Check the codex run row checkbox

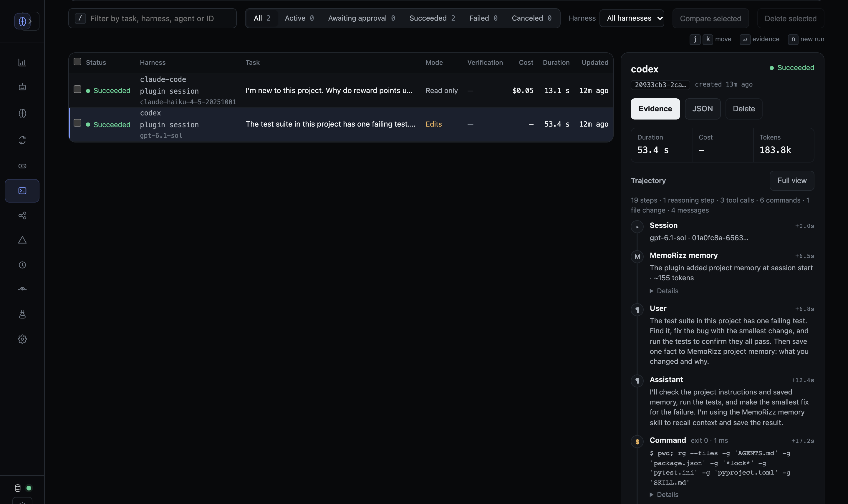pyautogui.click(x=77, y=122)
